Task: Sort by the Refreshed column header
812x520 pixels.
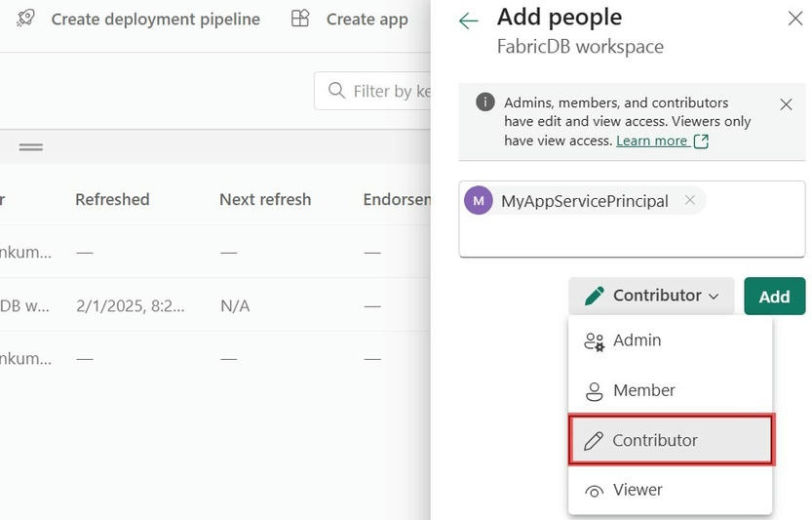Action: click(112, 199)
